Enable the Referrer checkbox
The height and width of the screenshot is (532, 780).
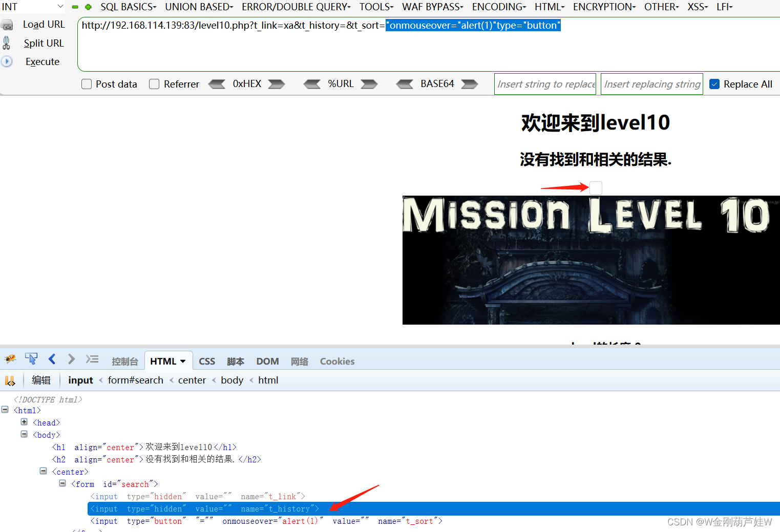tap(154, 84)
